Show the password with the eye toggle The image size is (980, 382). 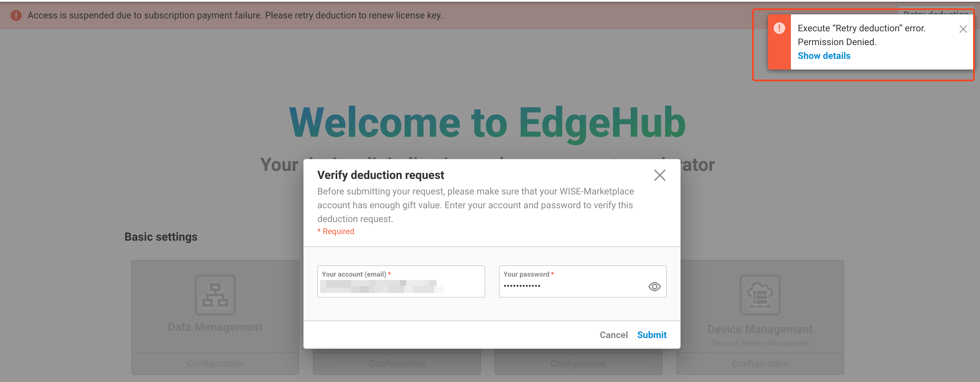point(655,286)
